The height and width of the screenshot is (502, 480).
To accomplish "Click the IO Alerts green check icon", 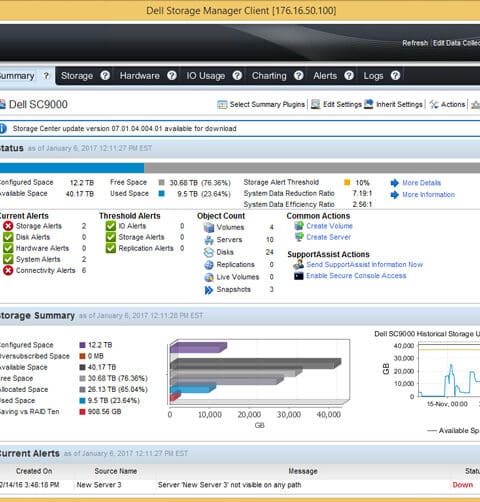I will click(x=111, y=226).
